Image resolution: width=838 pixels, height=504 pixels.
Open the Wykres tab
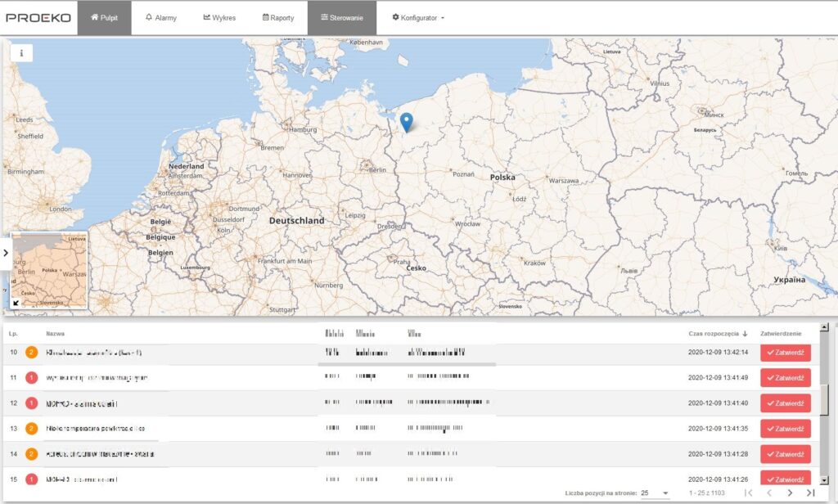pyautogui.click(x=219, y=17)
